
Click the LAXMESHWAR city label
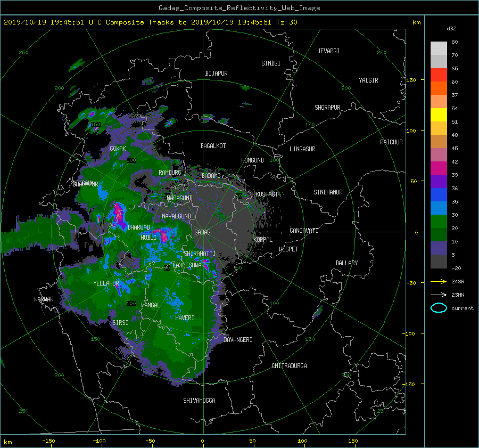click(188, 265)
